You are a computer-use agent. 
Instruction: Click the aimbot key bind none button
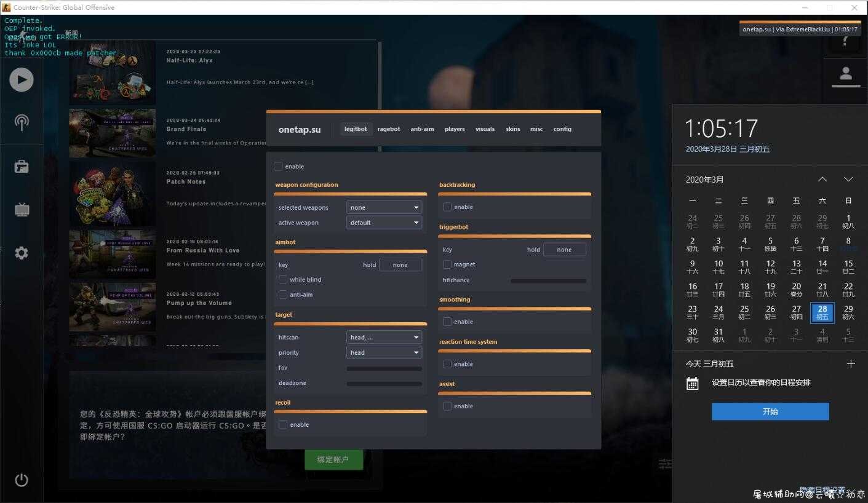(400, 264)
